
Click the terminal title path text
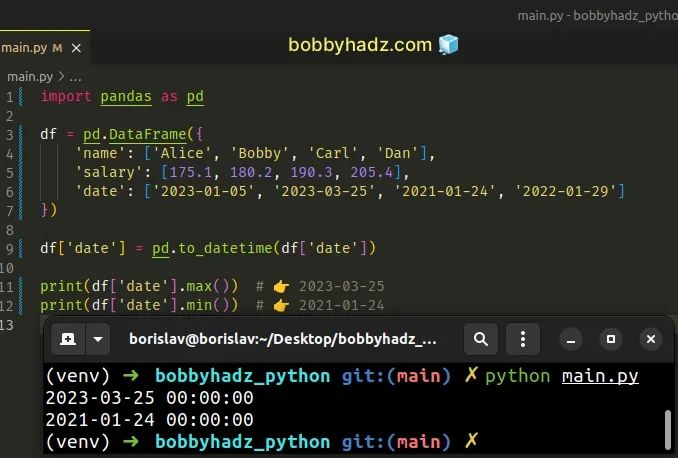pyautogui.click(x=282, y=339)
